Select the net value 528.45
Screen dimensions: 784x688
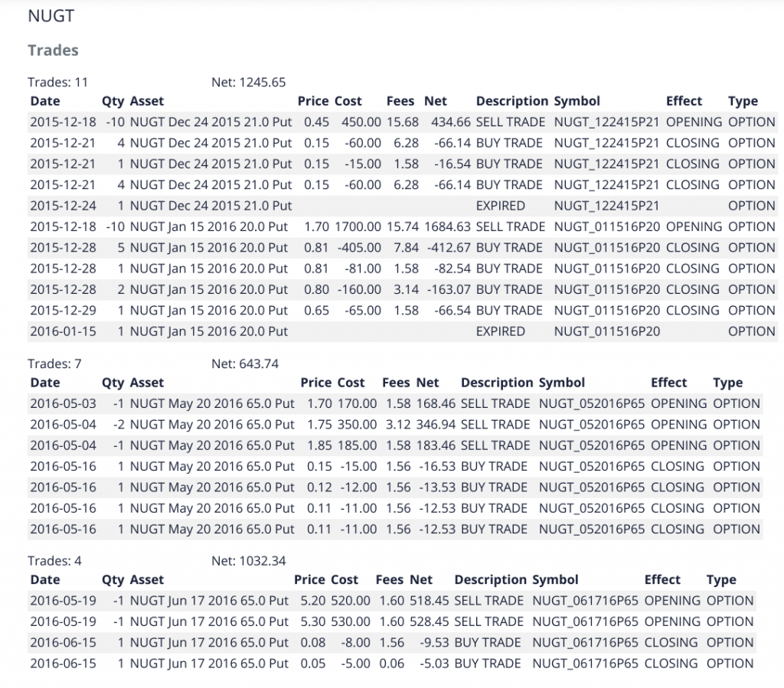point(429,621)
